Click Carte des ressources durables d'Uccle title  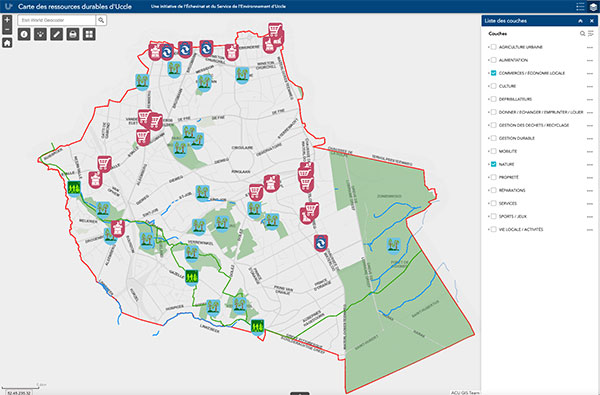75,7
